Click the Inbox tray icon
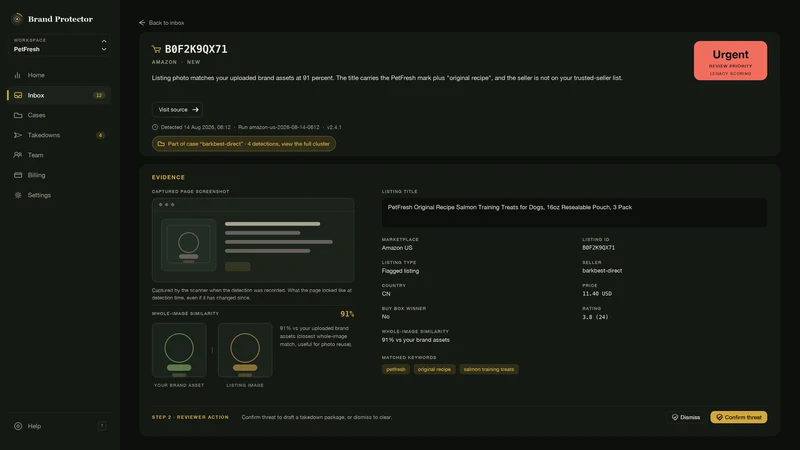This screenshot has height=450, width=800. (18, 95)
